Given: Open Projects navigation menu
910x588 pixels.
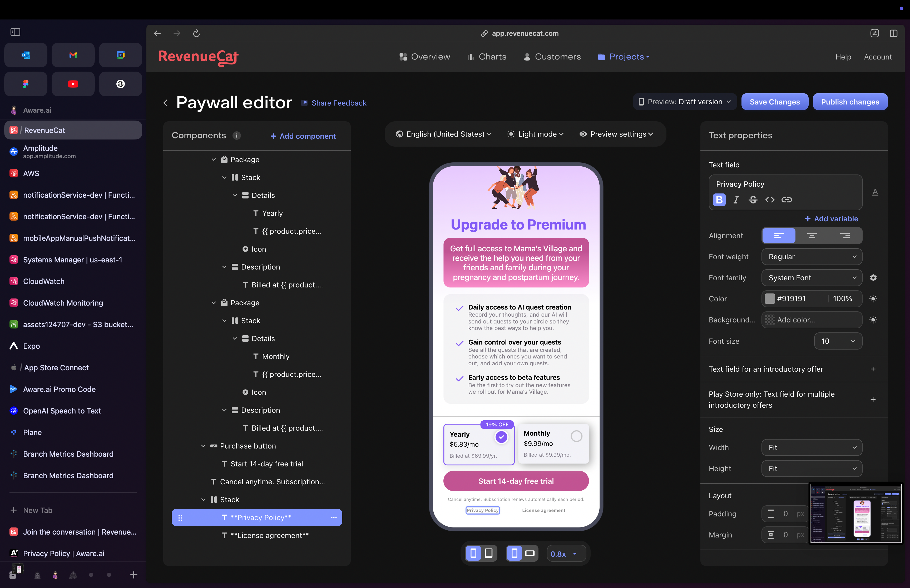Looking at the screenshot, I should point(624,57).
